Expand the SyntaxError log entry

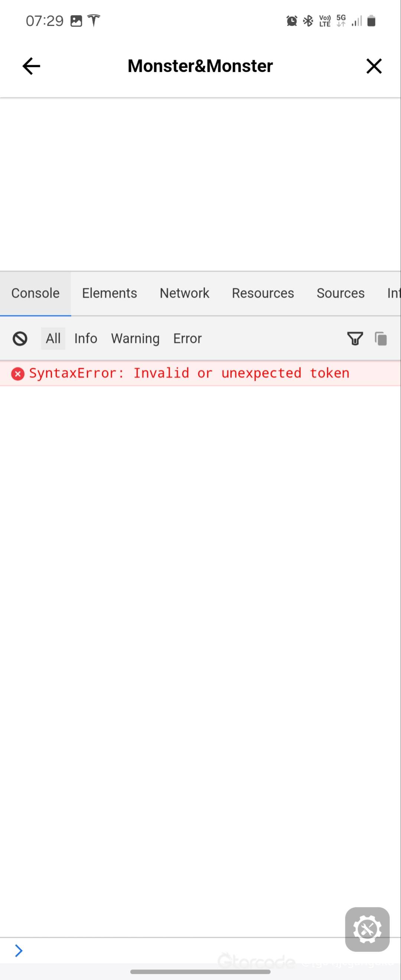(200, 373)
